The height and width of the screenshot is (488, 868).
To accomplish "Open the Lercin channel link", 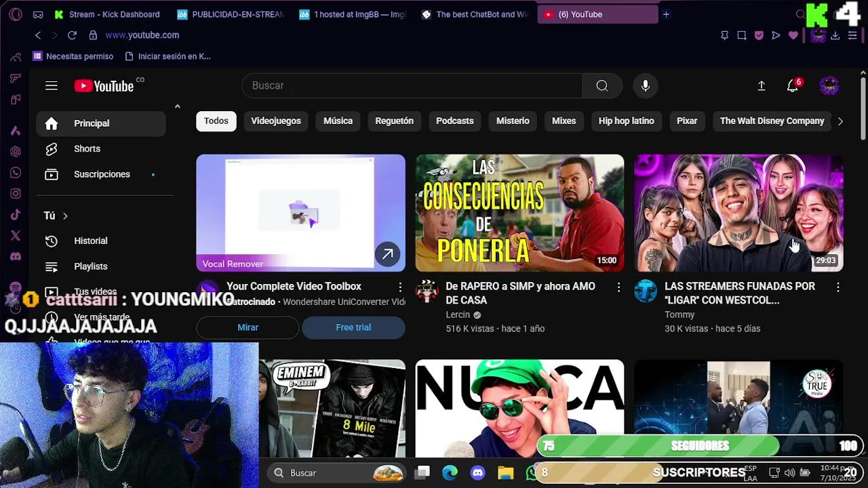I will [x=458, y=314].
